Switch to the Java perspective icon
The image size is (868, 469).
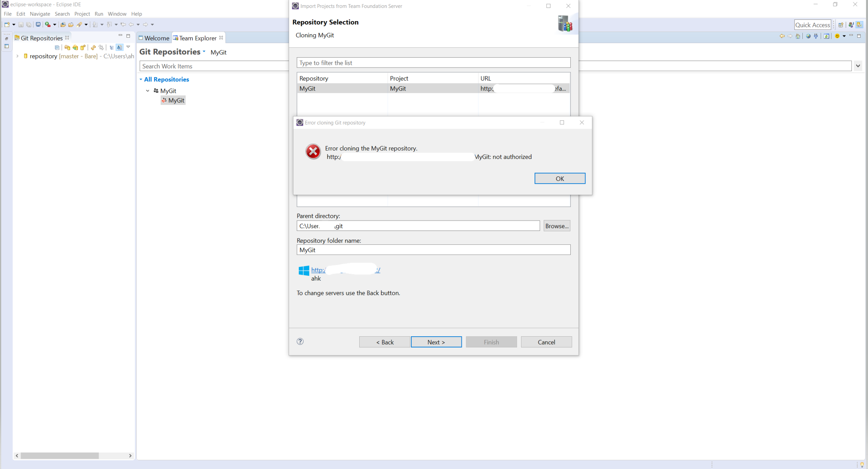851,25
